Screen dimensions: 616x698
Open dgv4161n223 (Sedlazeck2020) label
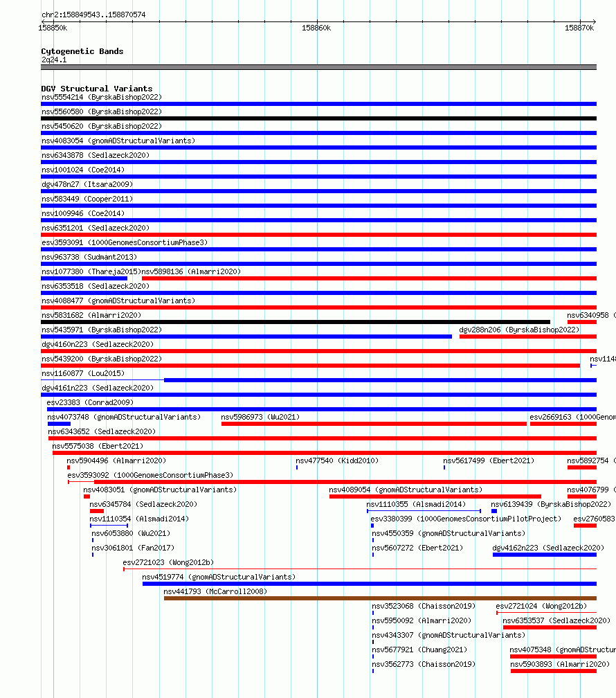coord(98,388)
